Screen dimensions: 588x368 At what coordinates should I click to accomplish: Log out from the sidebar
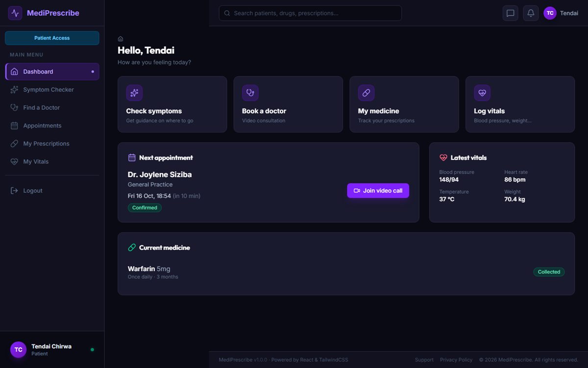click(52, 190)
